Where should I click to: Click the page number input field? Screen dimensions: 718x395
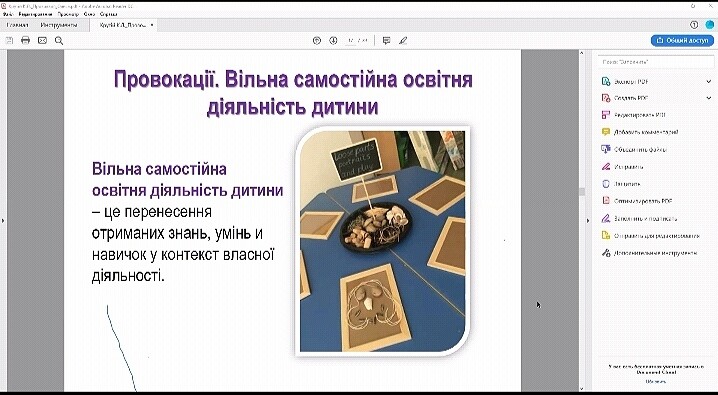351,40
